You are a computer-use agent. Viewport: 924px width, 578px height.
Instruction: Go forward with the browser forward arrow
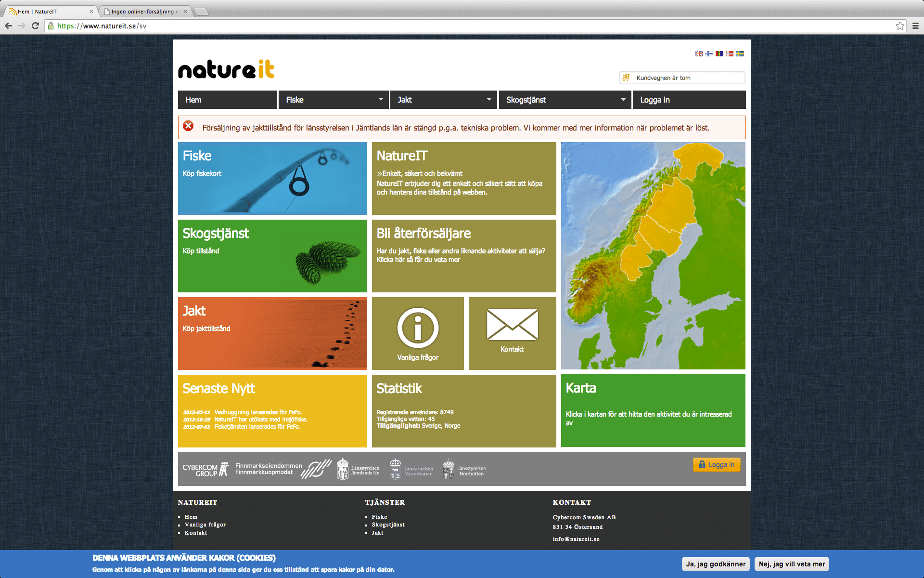pyautogui.click(x=22, y=26)
